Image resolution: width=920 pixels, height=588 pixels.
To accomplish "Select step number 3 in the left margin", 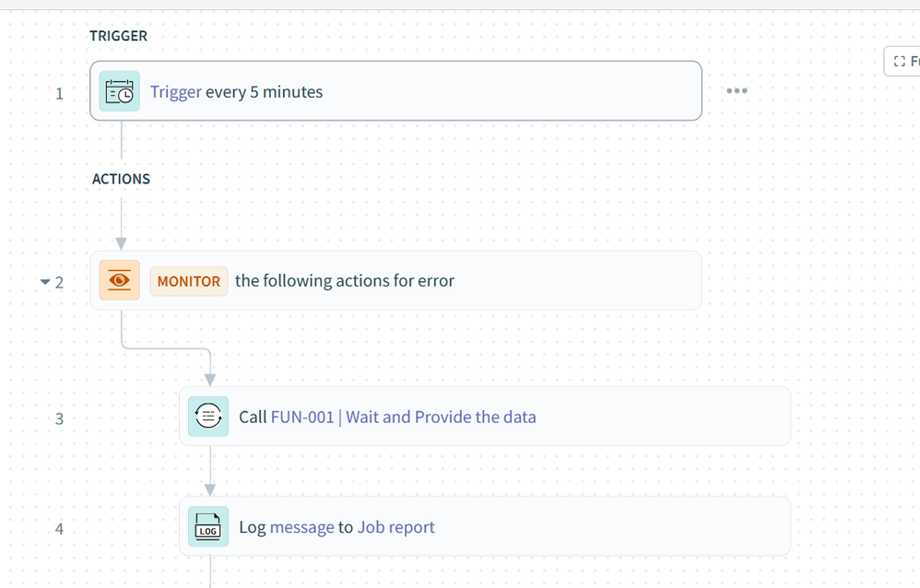I will (x=60, y=418).
